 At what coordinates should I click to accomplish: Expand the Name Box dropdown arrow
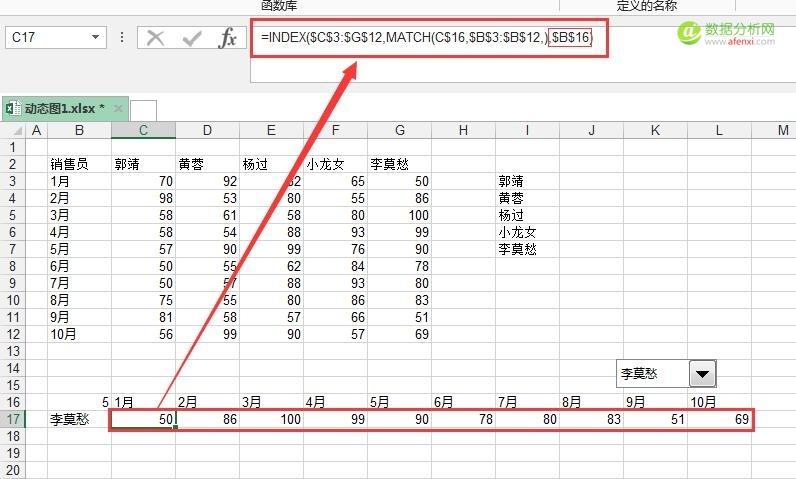click(x=95, y=37)
